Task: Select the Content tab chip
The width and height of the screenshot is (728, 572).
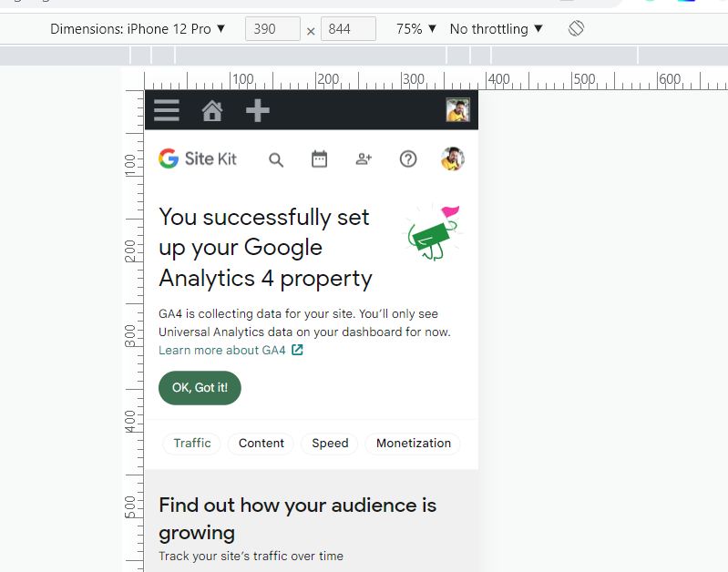Action: (x=261, y=444)
